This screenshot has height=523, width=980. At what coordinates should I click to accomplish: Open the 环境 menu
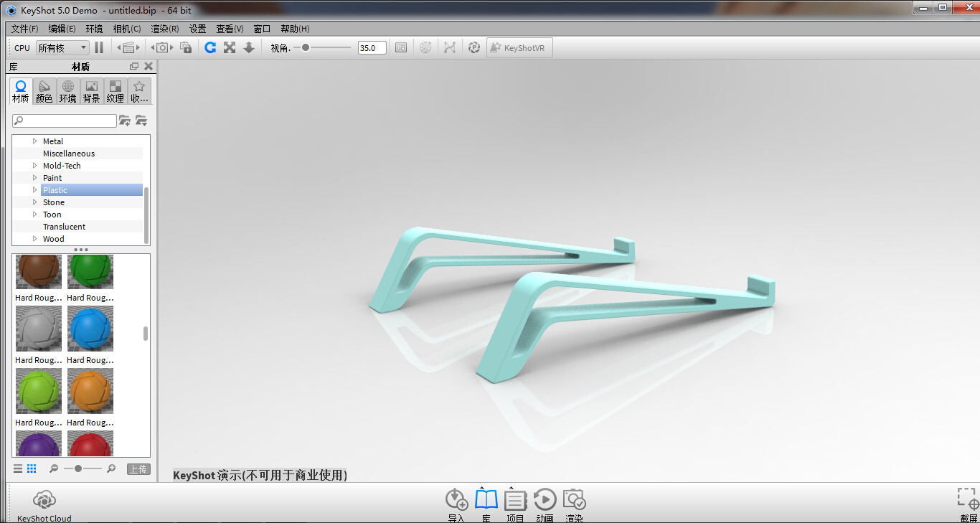(x=94, y=29)
